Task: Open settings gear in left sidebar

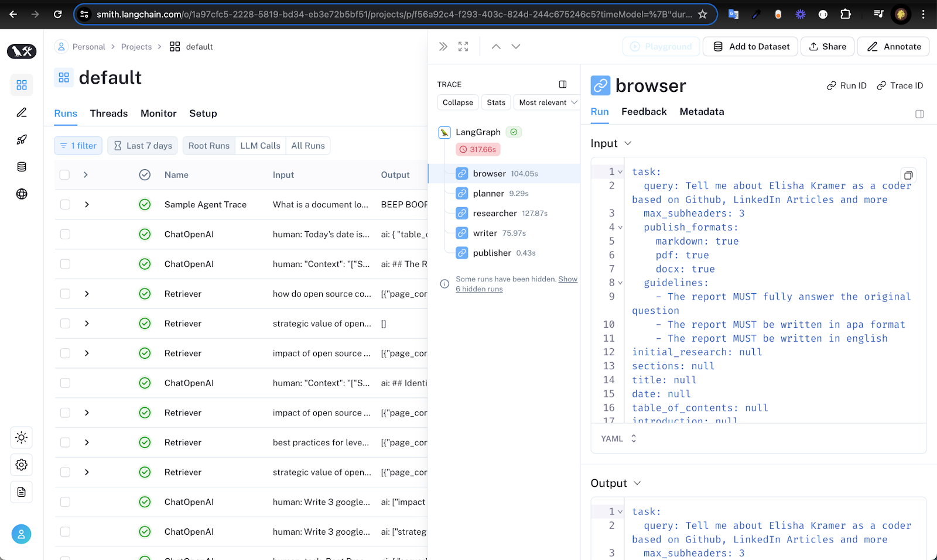Action: (22, 465)
